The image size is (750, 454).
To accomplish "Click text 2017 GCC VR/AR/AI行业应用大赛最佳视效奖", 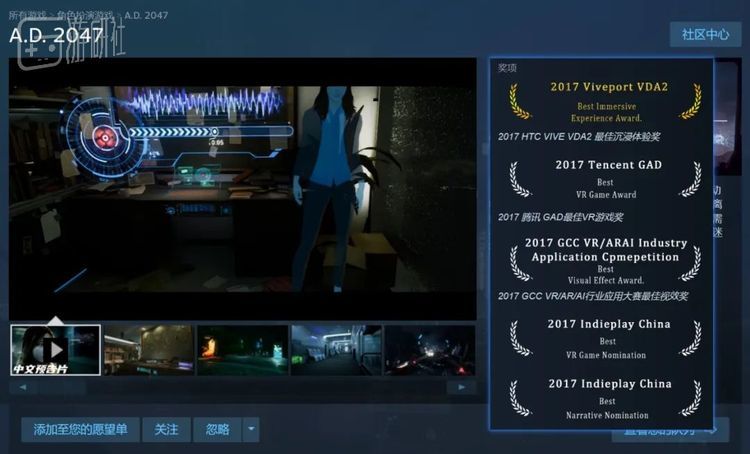I will [593, 296].
